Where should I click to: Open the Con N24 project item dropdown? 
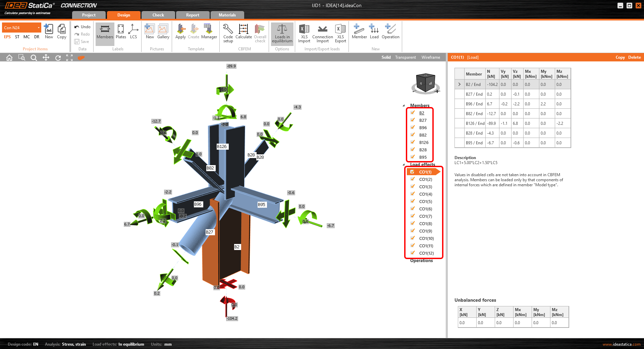(x=39, y=28)
